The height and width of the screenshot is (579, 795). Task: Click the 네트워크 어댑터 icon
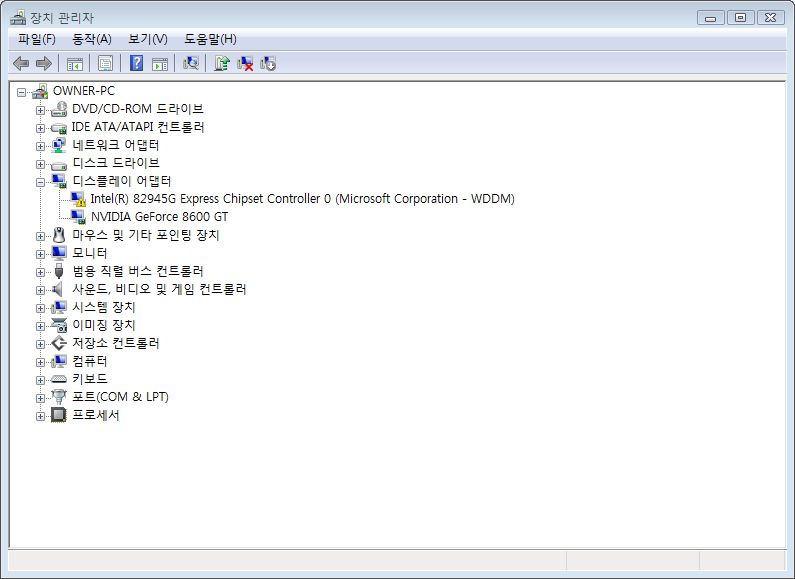point(59,145)
